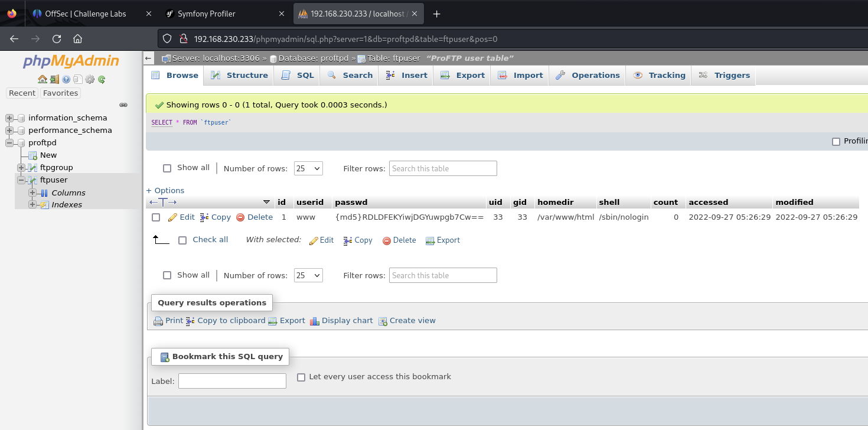Image resolution: width=868 pixels, height=430 pixels.
Task: Click the log out door icon
Action: (x=54, y=79)
